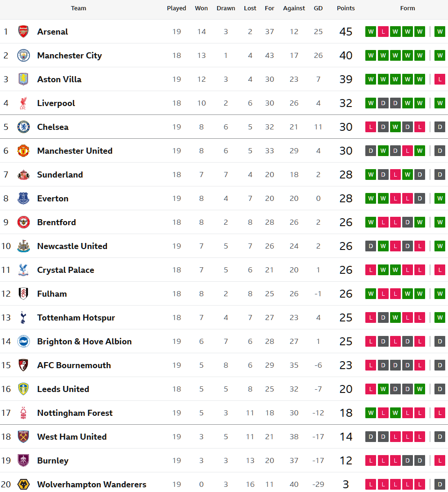448x492 pixels.
Task: Click the Tottenham Hotspur cockerel icon
Action: [x=23, y=318]
